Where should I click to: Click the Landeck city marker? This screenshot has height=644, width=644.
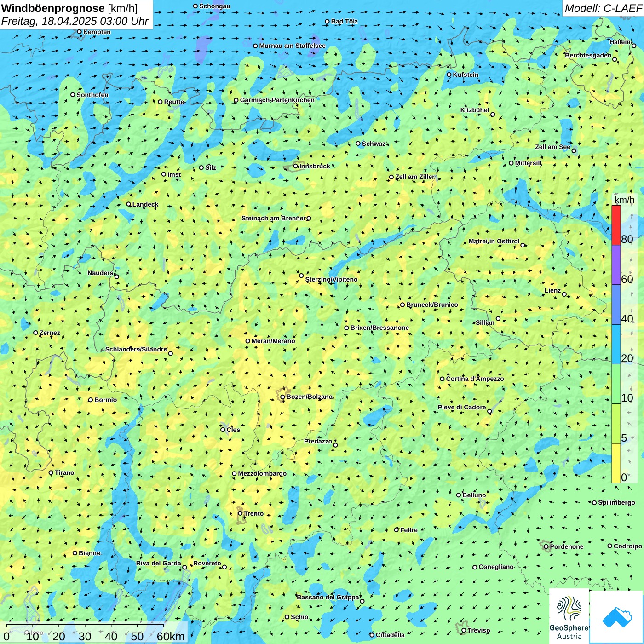(129, 204)
